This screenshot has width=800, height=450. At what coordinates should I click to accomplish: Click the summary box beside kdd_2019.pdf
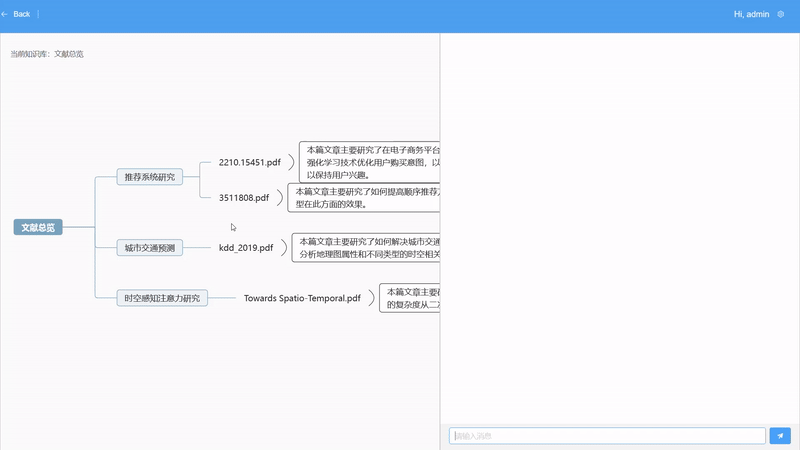[x=367, y=247]
